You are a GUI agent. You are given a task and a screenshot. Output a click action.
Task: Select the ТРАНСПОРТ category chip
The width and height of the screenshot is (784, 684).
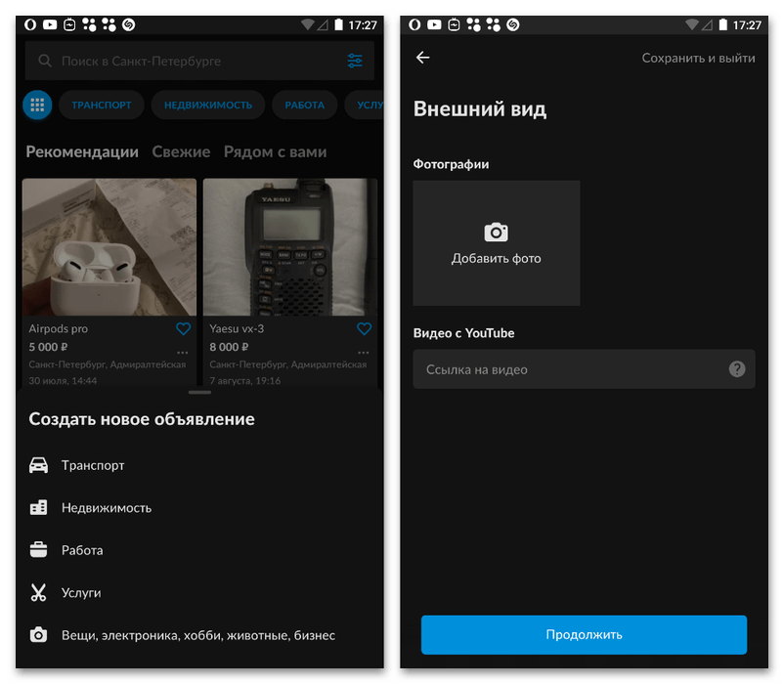pyautogui.click(x=102, y=105)
